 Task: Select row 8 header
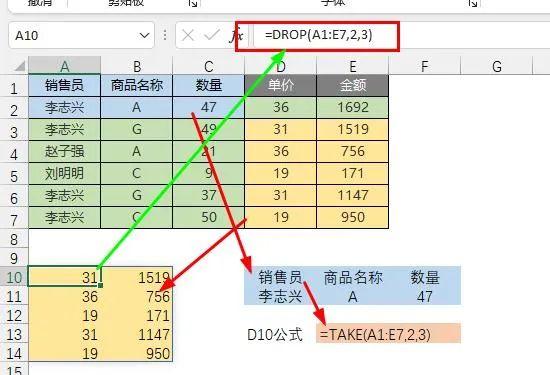pos(14,240)
